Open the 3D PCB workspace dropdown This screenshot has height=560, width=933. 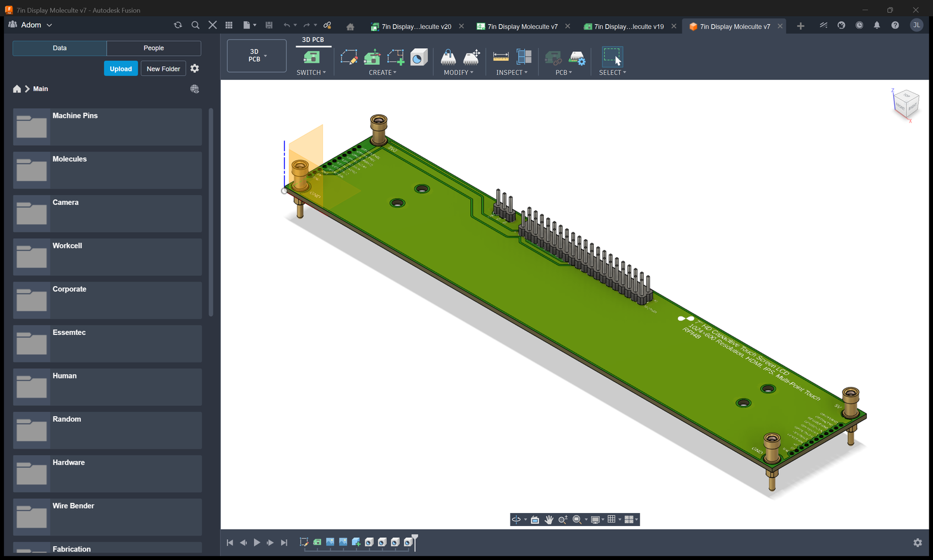(256, 56)
